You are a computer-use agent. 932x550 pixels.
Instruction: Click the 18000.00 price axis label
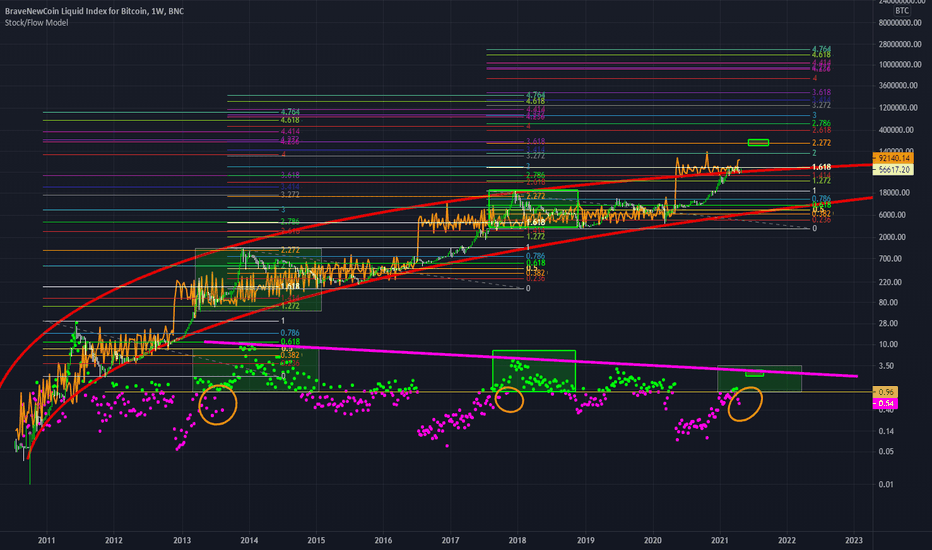coord(894,193)
